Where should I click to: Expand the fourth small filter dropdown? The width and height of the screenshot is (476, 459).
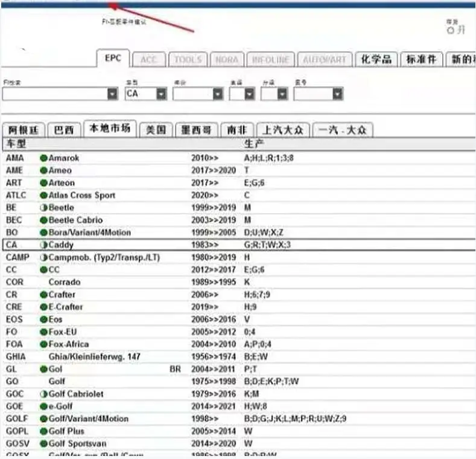coord(250,94)
